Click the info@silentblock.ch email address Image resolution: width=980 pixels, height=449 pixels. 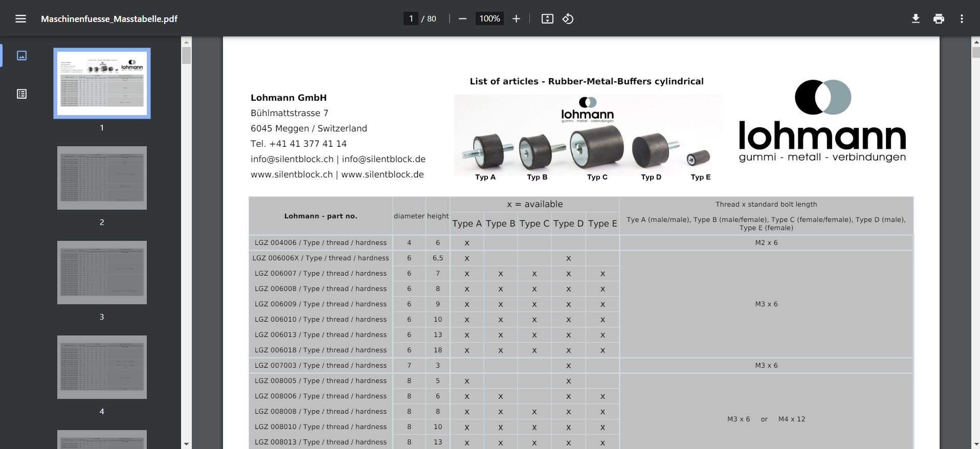pos(292,159)
